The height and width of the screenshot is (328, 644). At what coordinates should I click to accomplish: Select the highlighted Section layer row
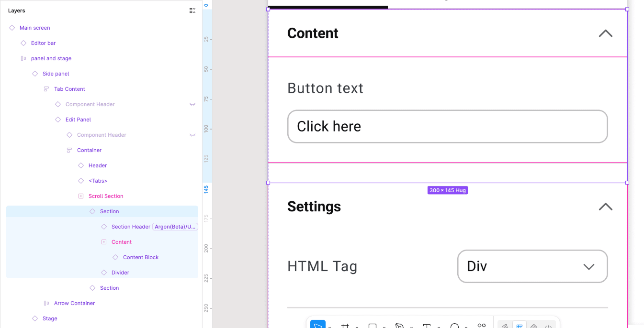click(x=102, y=211)
